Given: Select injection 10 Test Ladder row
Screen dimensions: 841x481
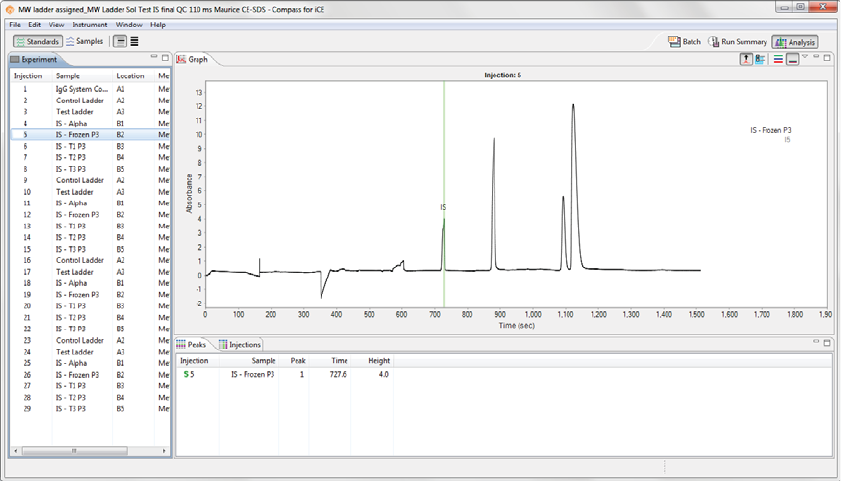Looking at the screenshot, I should (73, 192).
